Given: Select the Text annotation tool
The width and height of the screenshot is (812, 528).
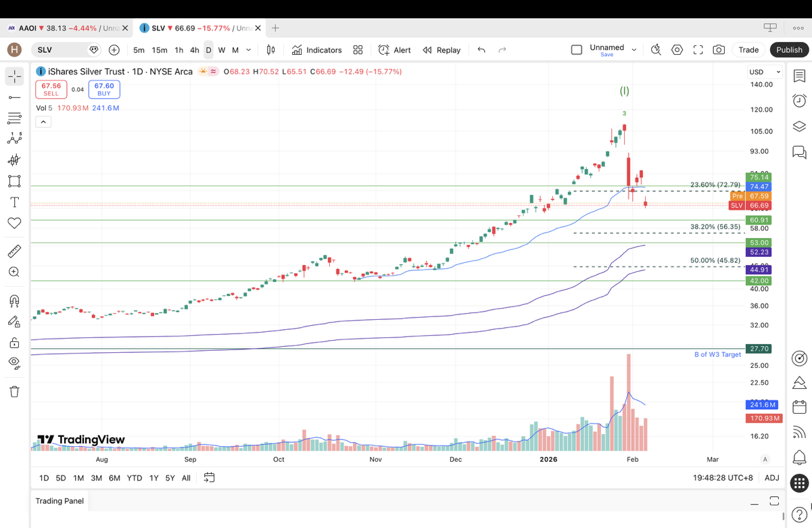Looking at the screenshot, I should [x=14, y=202].
